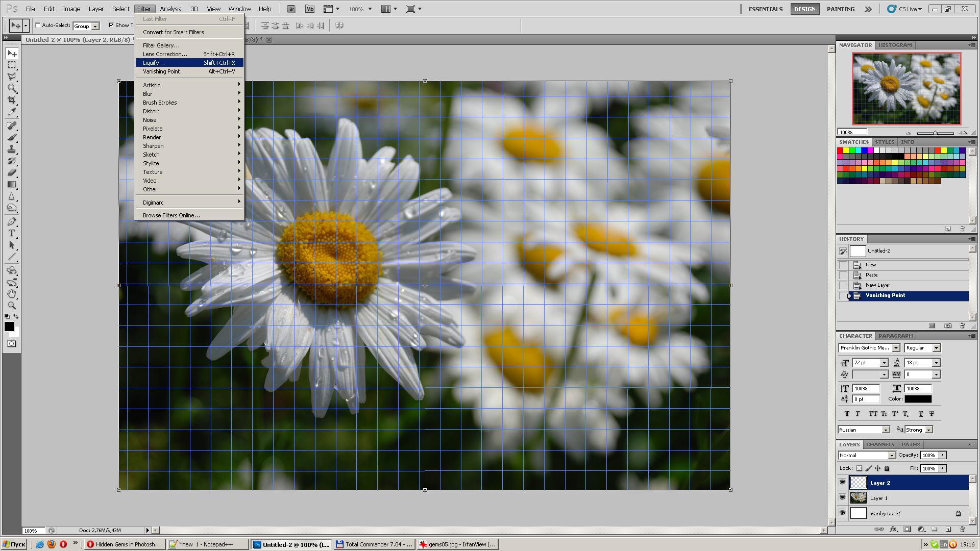This screenshot has width=980, height=551.
Task: Switch to the PAINTING workspace
Action: tap(840, 9)
